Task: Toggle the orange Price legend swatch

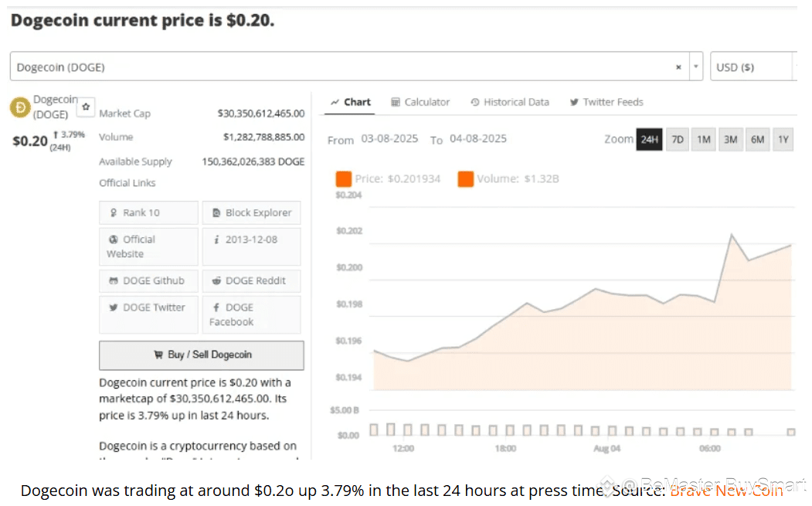Action: (343, 178)
